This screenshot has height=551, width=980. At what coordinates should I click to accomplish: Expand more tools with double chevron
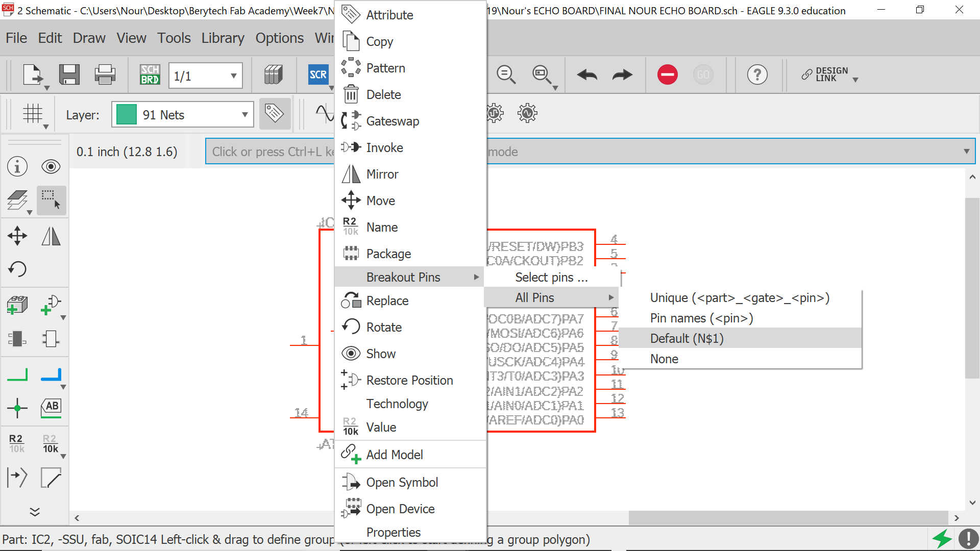(x=35, y=511)
